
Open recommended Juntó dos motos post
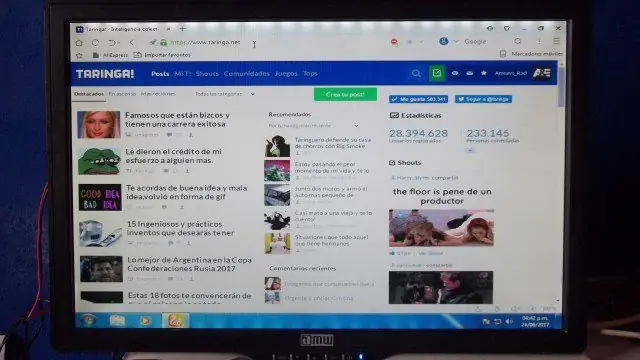[x=331, y=192]
